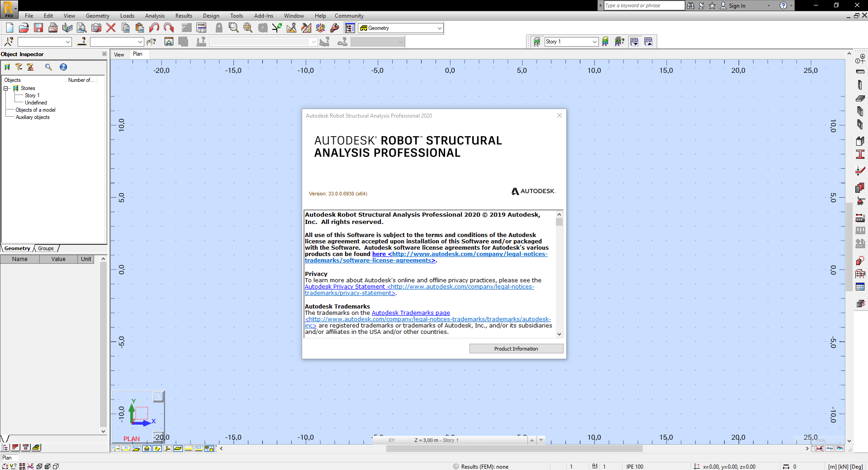Screen dimensions: 868x470
Task: Open the Analysis menu
Action: pos(155,16)
